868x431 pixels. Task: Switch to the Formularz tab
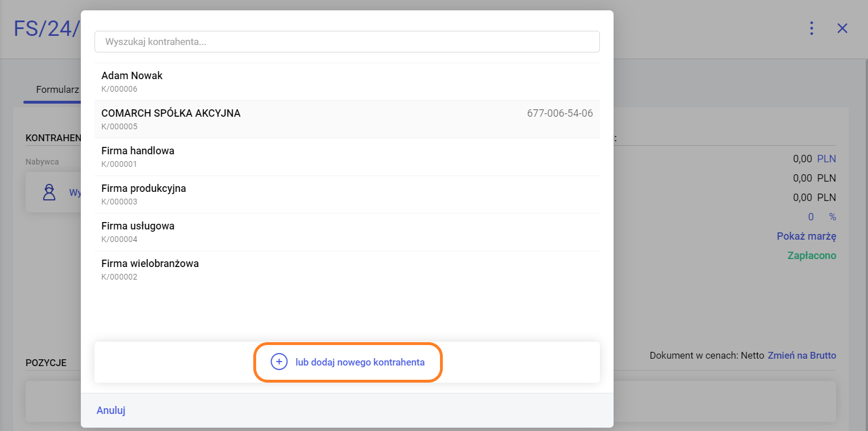[57, 89]
